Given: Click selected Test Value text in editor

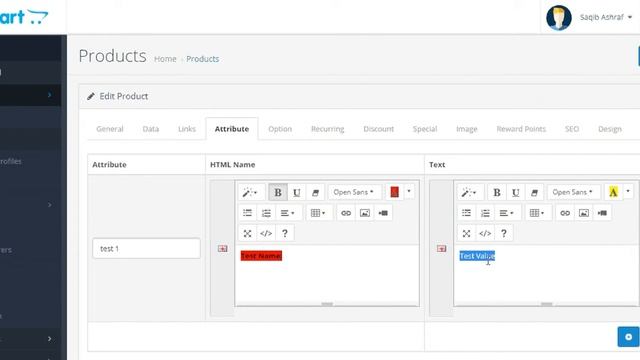Looking at the screenshot, I should pyautogui.click(x=477, y=256).
